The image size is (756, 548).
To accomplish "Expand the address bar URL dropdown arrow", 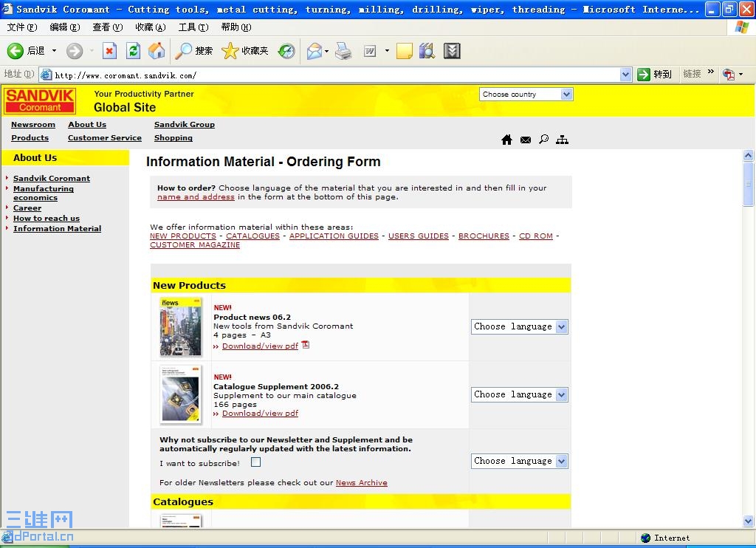I will (x=625, y=75).
